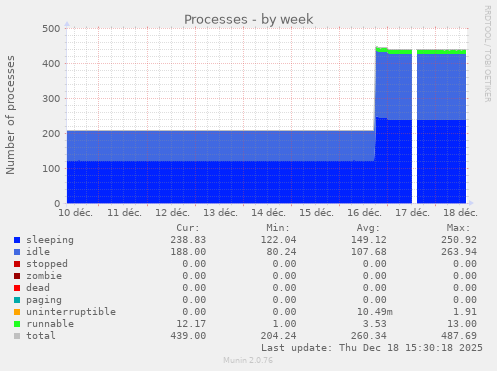Click idle minimum value 80.24
Image resolution: width=497 pixels, height=371 pixels.
pos(281,252)
